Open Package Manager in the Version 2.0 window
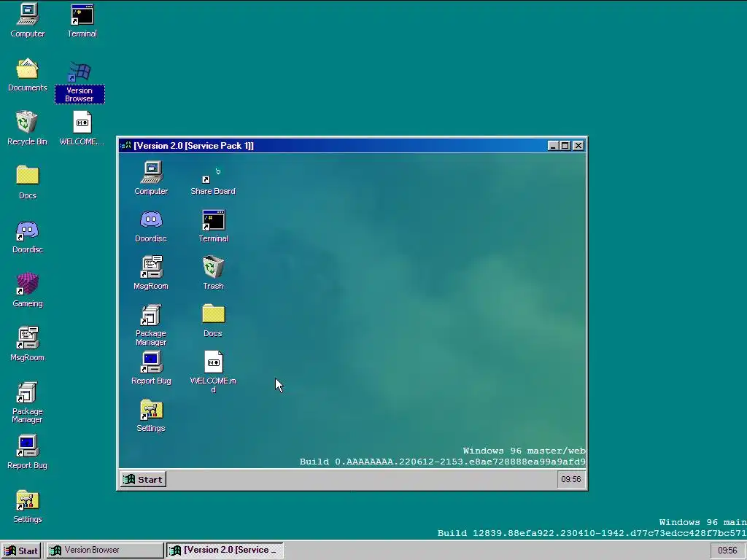Screen dimensions: 747x560 point(151,324)
